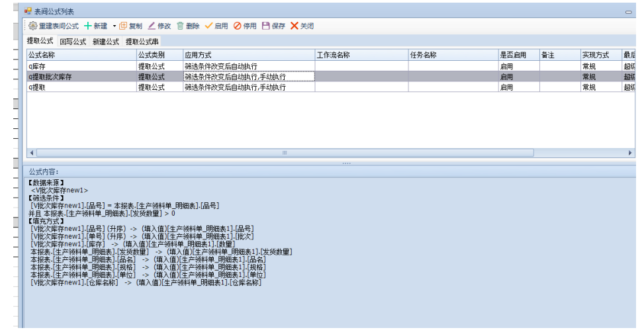This screenshot has height=332, width=644.
Task: Click the 删除 trash icon
Action: point(180,26)
